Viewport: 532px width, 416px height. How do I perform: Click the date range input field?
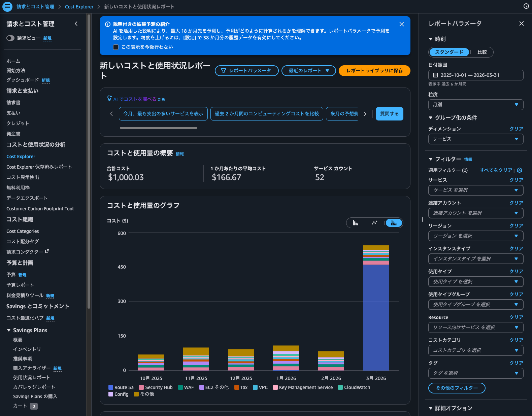click(476, 75)
